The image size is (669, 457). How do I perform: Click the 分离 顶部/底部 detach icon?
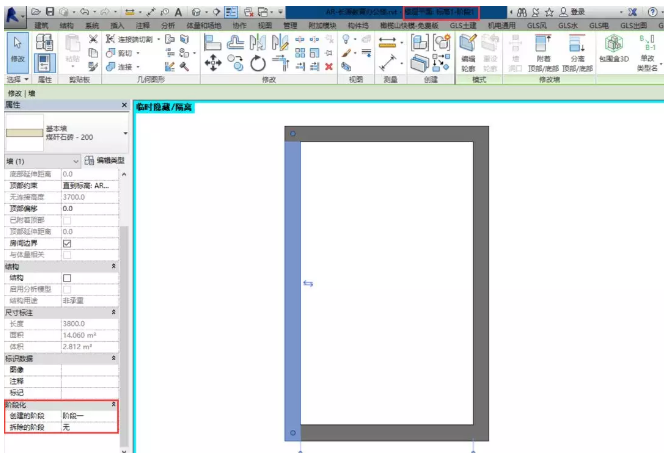[x=577, y=53]
